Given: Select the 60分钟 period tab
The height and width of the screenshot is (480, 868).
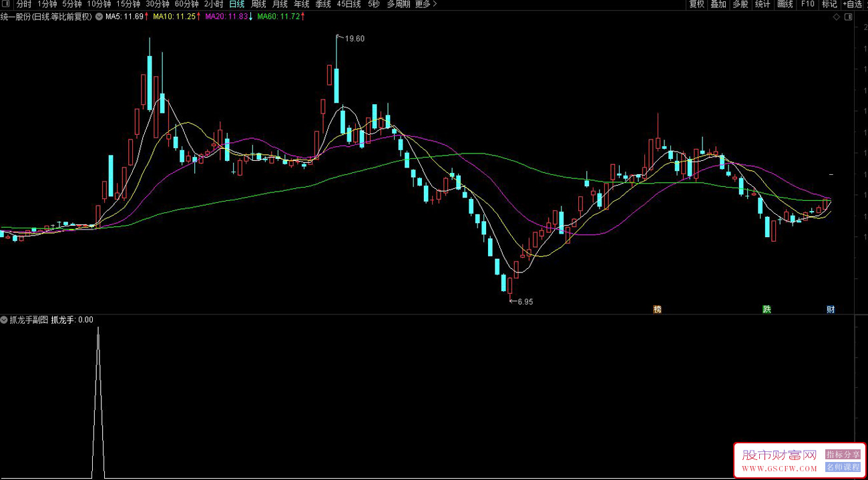Looking at the screenshot, I should [x=187, y=4].
